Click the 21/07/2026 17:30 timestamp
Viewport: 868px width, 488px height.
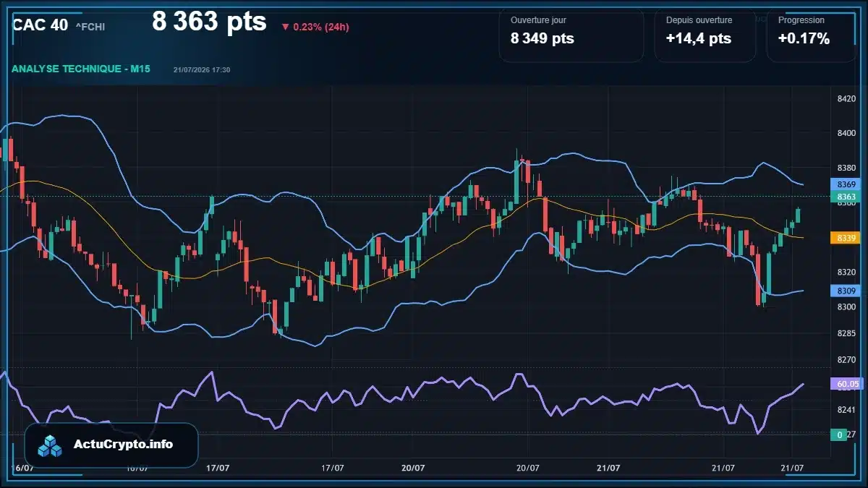click(202, 70)
